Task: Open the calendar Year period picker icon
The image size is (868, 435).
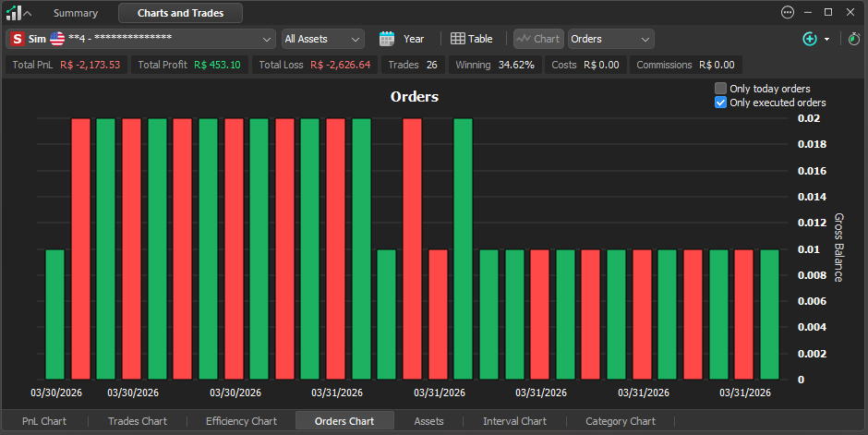Action: [387, 39]
